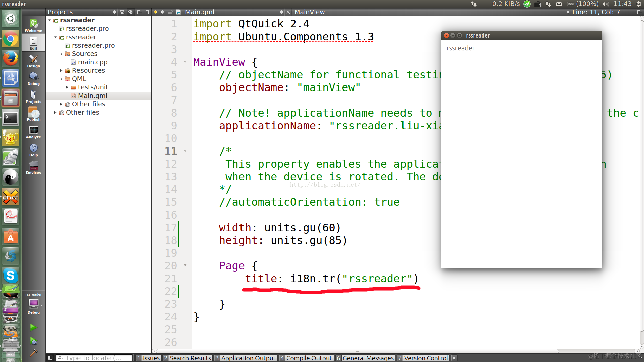Screen dimensions: 644x362
Task: Click the editor horizontal scrollbar
Action: [358, 351]
